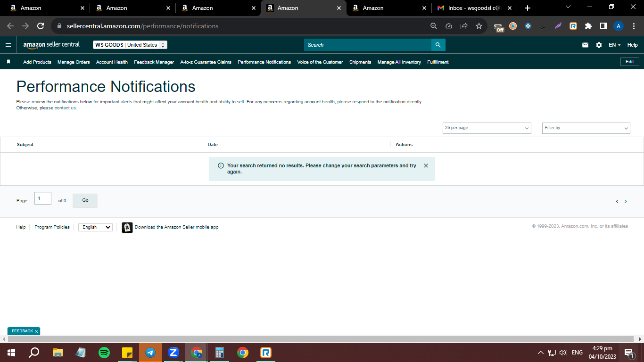Click the magnifier search button in Seller Central
644x362 pixels.
click(438, 45)
